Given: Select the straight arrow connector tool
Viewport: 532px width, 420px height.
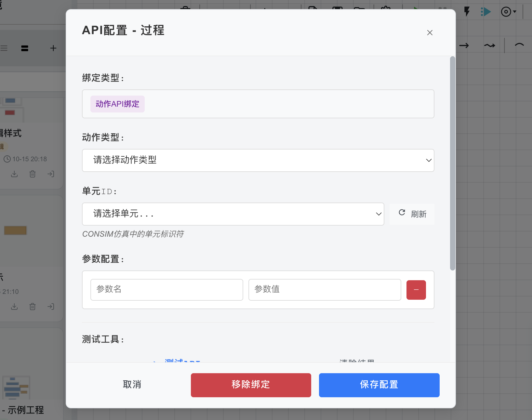Looking at the screenshot, I should [464, 46].
